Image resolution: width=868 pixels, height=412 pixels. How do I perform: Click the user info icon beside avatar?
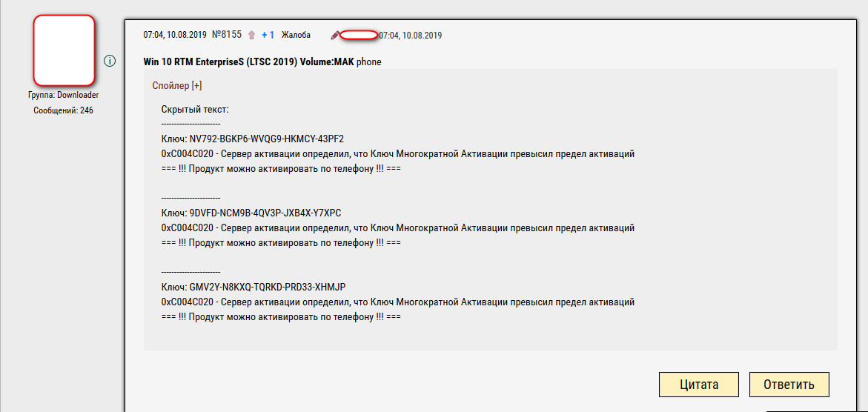pos(110,61)
